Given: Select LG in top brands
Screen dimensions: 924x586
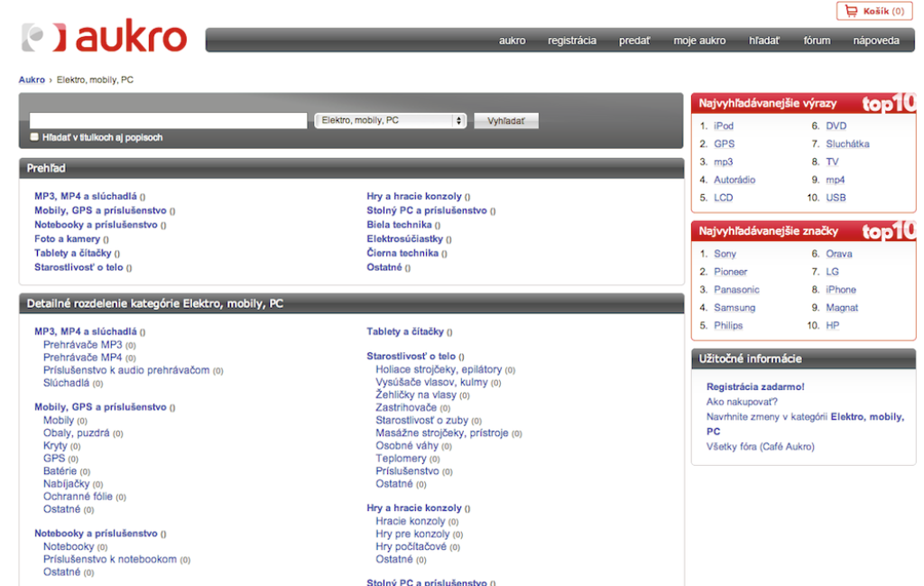Looking at the screenshot, I should [x=832, y=272].
